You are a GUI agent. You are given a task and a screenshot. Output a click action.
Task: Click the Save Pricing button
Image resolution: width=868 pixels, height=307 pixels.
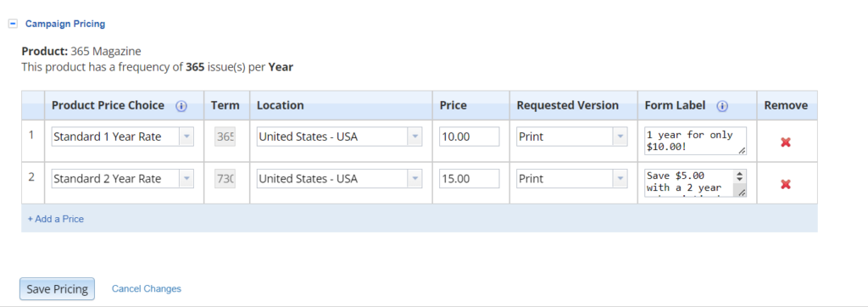(57, 288)
